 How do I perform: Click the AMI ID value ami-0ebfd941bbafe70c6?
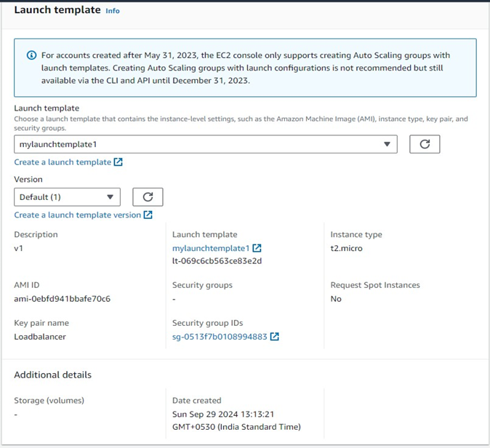coord(62,299)
